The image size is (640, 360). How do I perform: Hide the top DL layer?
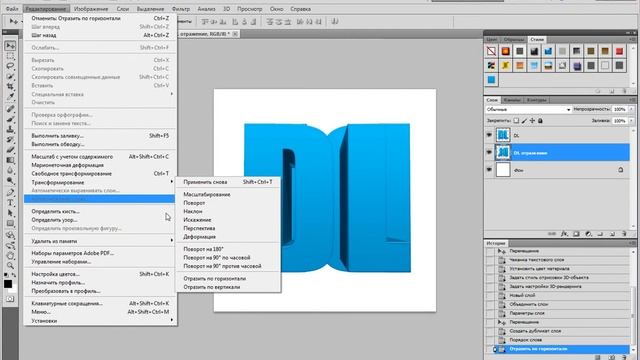point(489,135)
